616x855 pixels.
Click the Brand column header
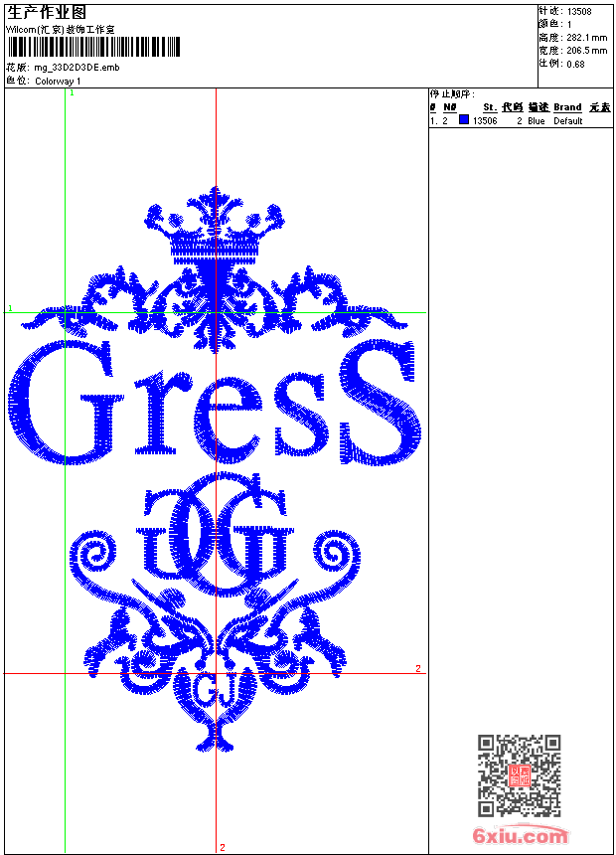567,107
